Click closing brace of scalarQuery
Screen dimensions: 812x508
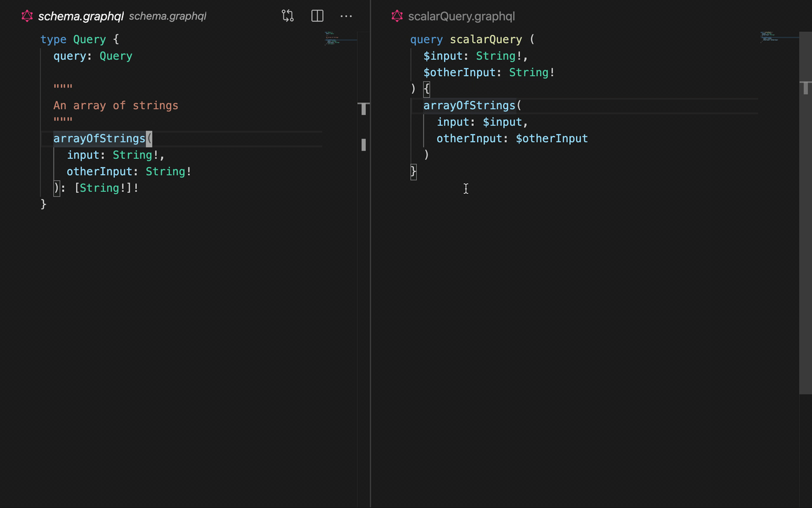(414, 171)
